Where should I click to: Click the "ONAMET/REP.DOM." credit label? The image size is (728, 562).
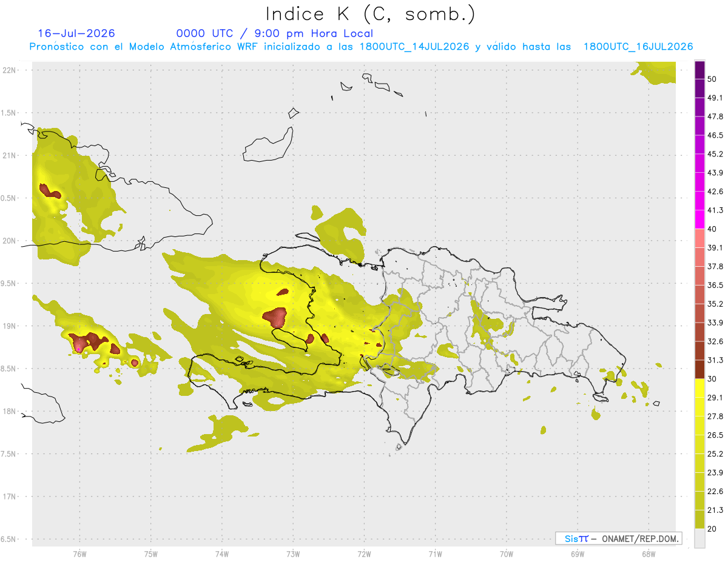click(x=640, y=538)
